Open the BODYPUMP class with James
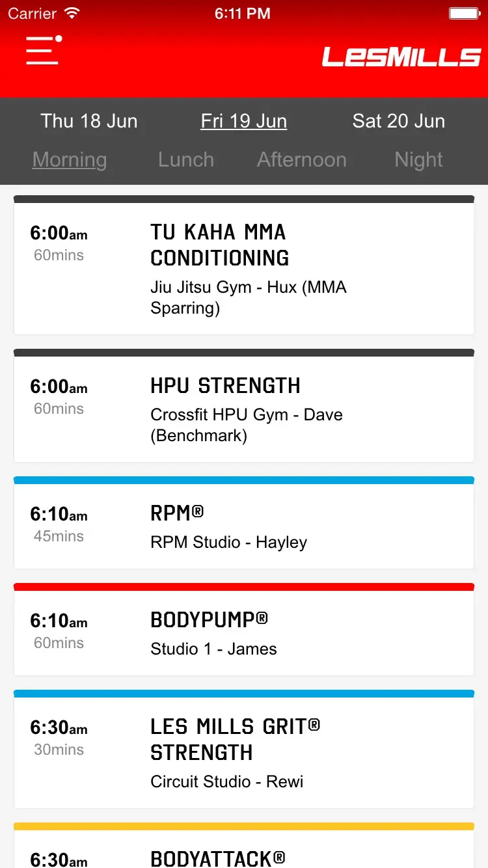This screenshot has width=488, height=868. [x=244, y=634]
